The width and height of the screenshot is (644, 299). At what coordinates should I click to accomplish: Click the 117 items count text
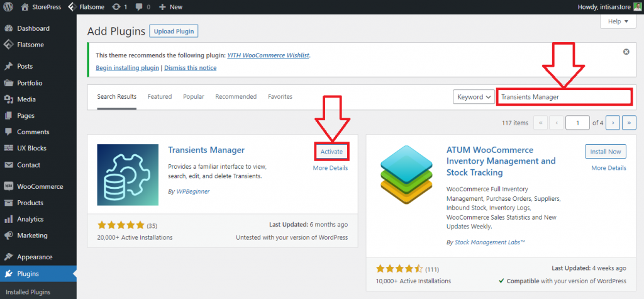515,123
